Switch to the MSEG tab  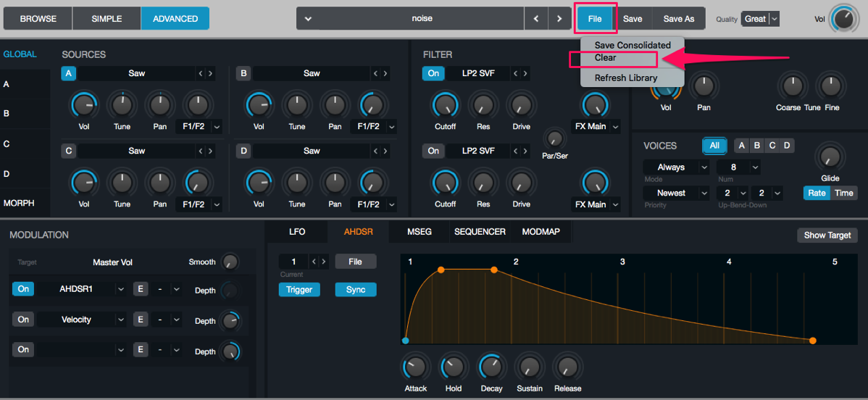coord(420,232)
